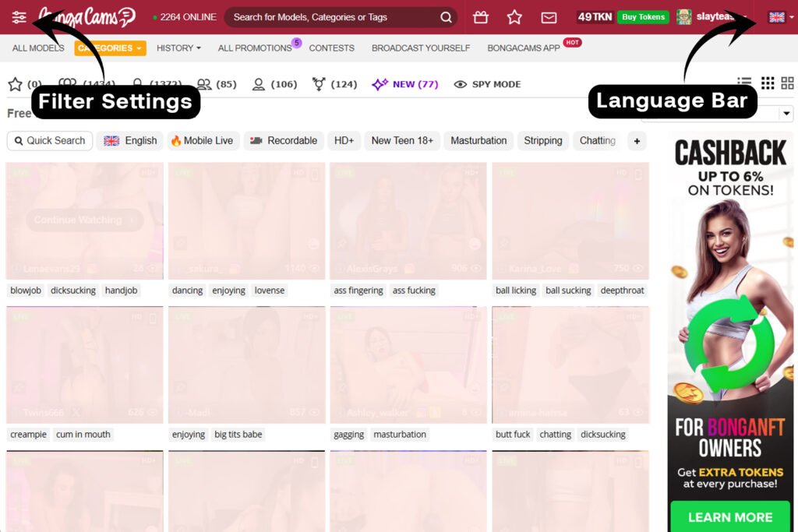798x532 pixels.
Task: Open the CONTESTS page
Action: coord(332,48)
